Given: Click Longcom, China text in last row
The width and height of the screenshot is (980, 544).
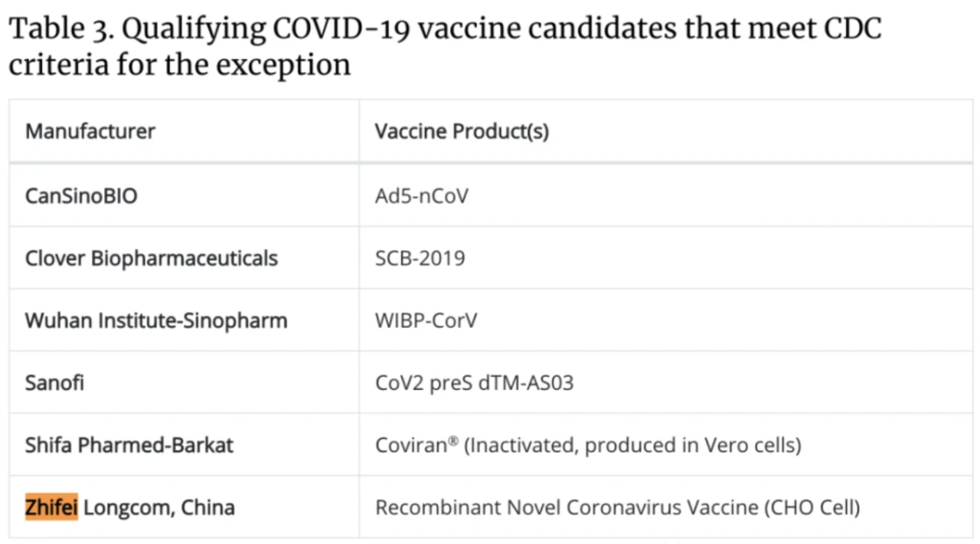Looking at the screenshot, I should [158, 507].
